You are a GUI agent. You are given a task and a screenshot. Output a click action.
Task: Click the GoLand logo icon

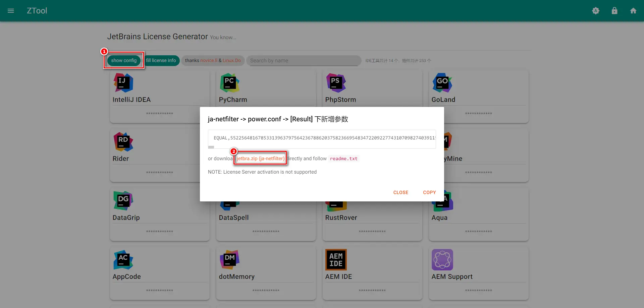pyautogui.click(x=442, y=83)
